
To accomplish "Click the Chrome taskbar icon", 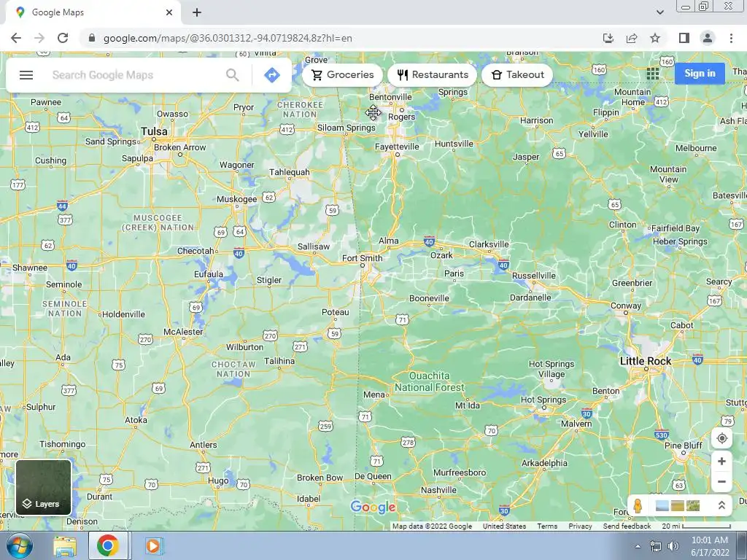I will (108, 545).
